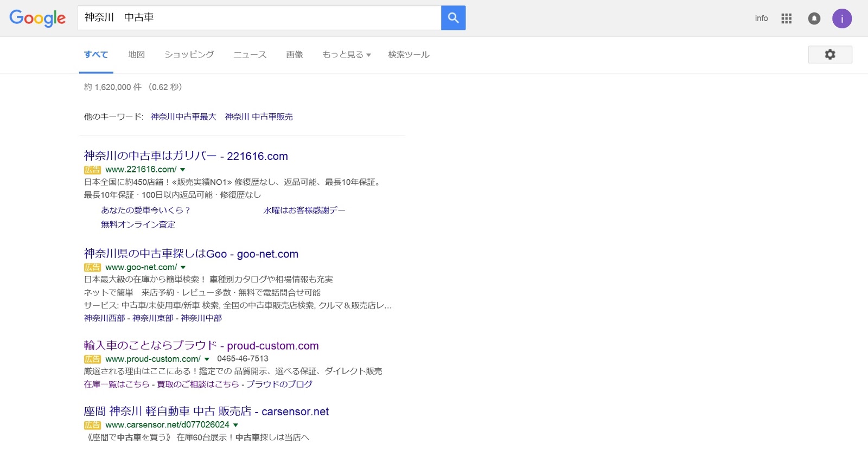This screenshot has height=450, width=868.
Task: Open the Google apps grid icon
Action: 786,18
